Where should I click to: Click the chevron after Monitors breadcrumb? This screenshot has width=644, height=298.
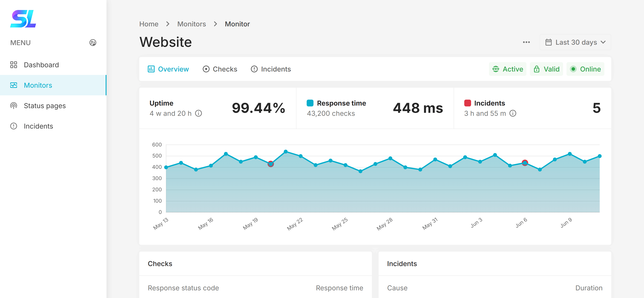point(216,24)
